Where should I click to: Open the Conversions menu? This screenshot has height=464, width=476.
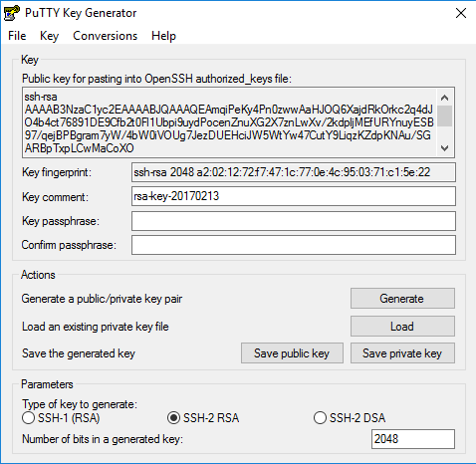105,36
